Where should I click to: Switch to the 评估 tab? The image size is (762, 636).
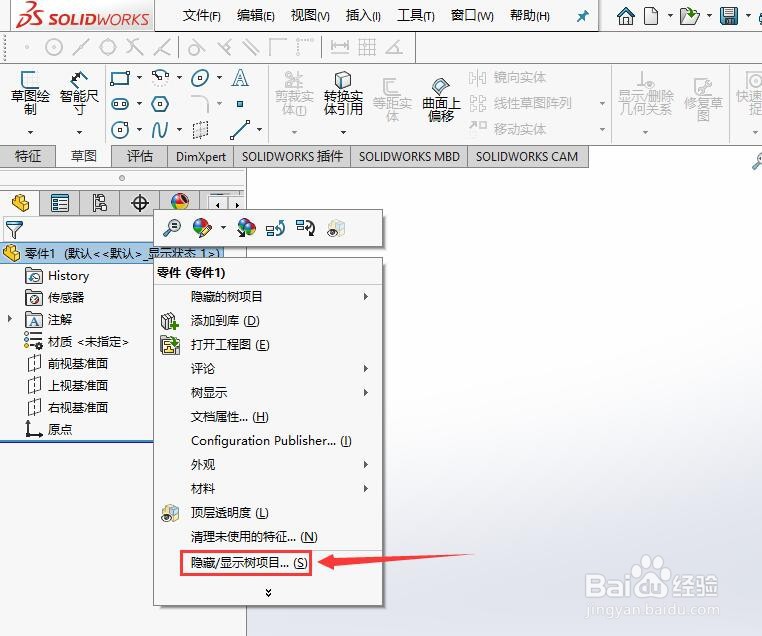[x=140, y=156]
